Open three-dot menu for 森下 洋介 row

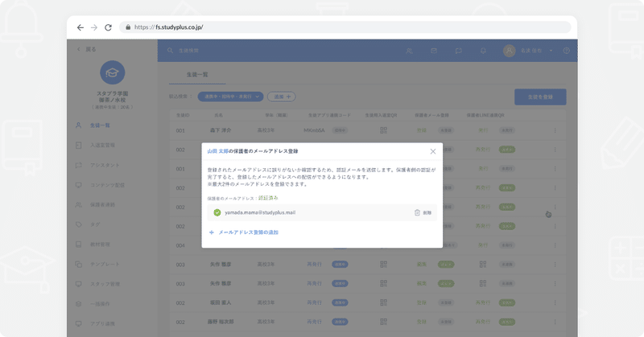[x=555, y=130]
